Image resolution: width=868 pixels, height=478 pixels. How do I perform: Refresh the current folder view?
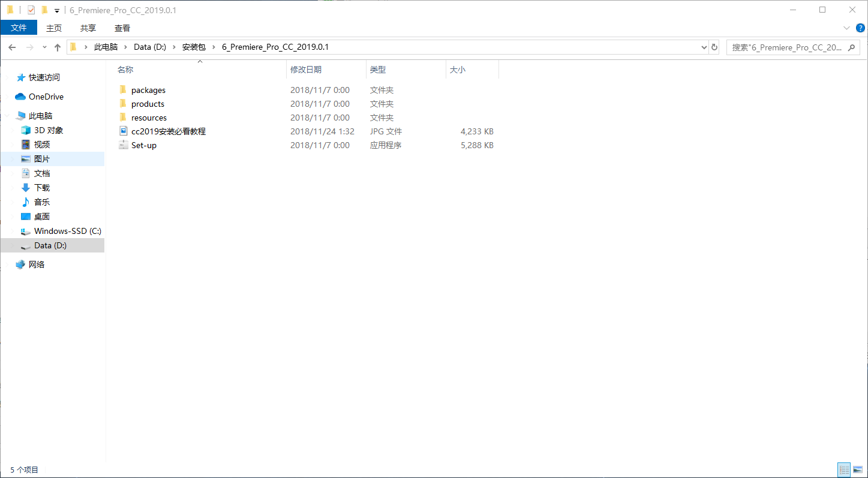pos(714,47)
